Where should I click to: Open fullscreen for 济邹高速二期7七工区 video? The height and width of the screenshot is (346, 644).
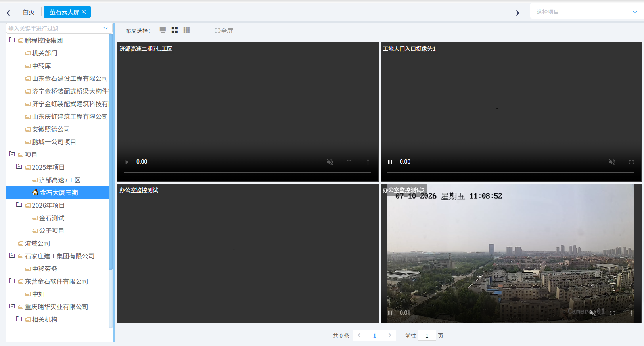point(349,162)
